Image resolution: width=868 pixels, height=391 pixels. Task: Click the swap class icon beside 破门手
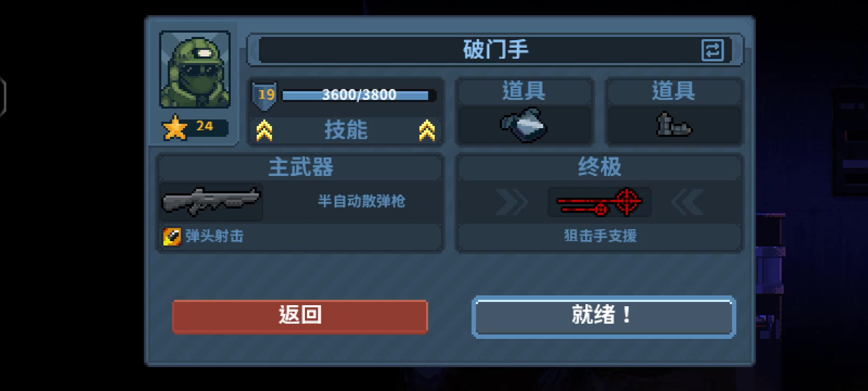712,51
